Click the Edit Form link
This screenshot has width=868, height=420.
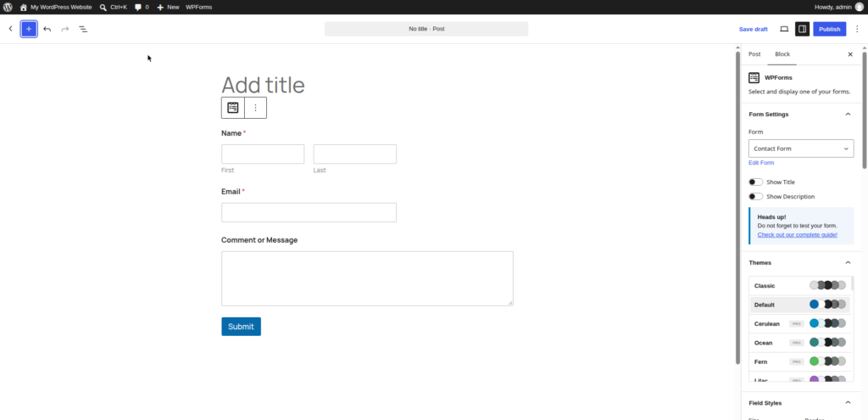pos(761,163)
